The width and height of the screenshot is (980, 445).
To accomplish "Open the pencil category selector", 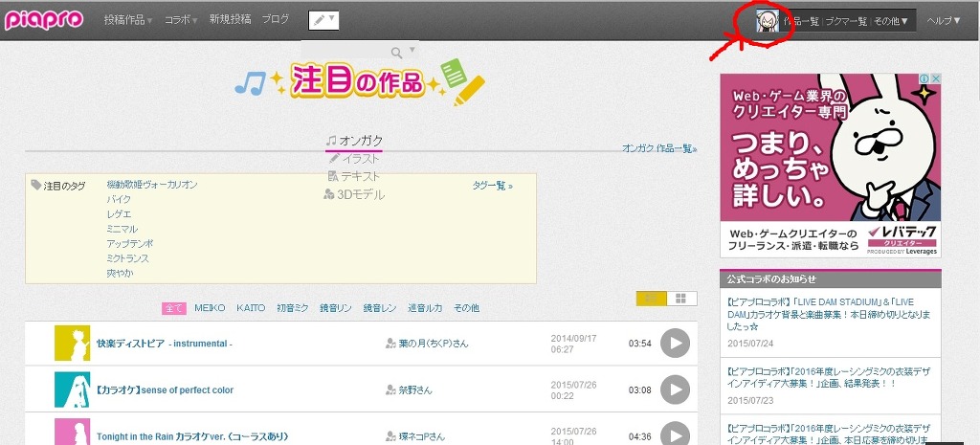I will 323,20.
